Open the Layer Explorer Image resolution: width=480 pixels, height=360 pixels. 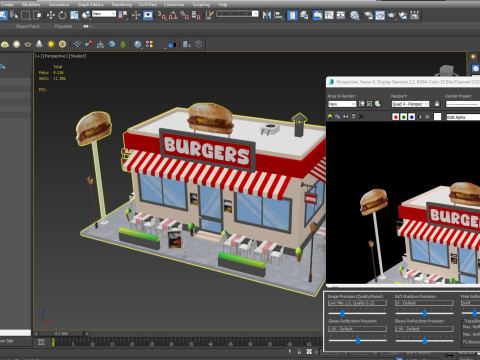pyautogui.click(x=304, y=15)
